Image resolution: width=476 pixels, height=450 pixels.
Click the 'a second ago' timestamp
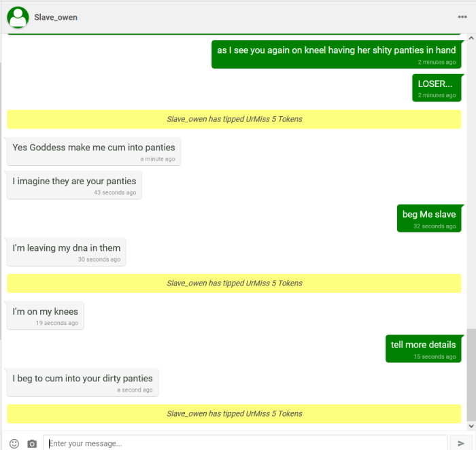tap(135, 390)
